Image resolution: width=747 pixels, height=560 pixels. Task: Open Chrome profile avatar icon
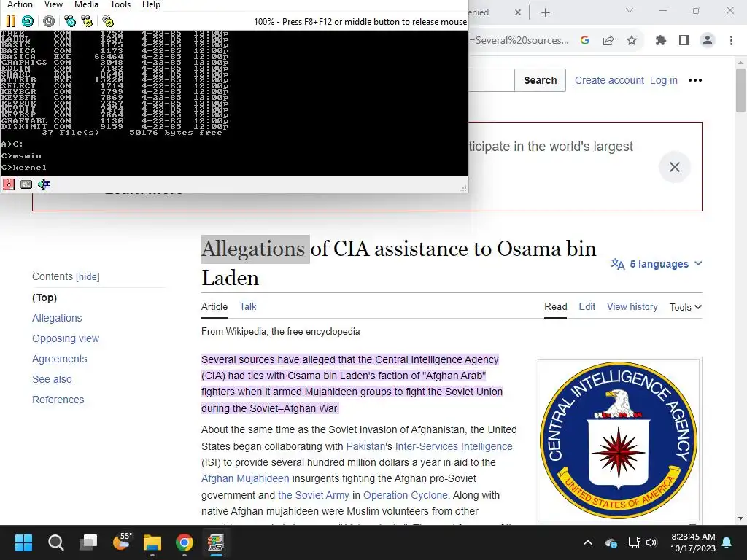(x=708, y=41)
